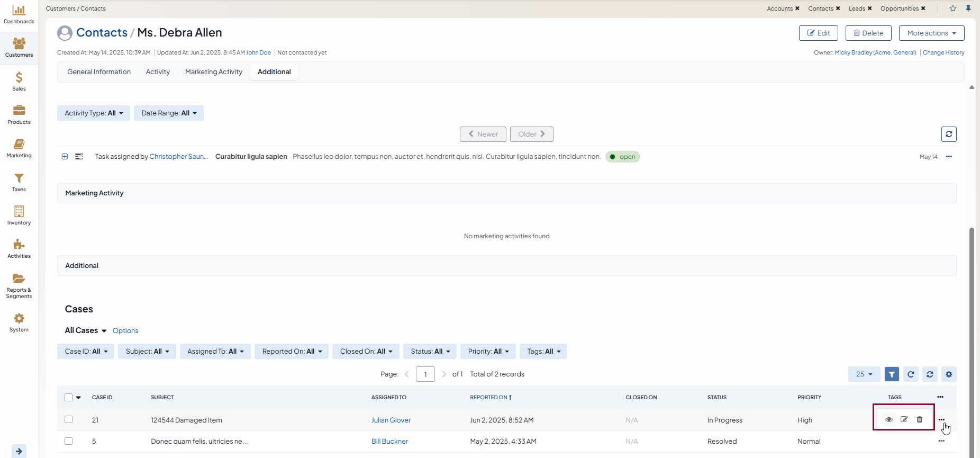Open the More actions dropdown
980x458 pixels.
[x=931, y=33]
